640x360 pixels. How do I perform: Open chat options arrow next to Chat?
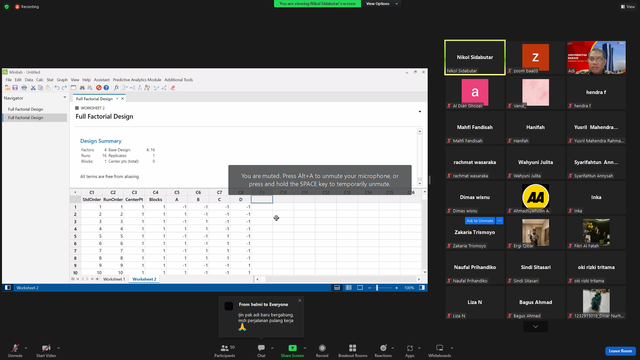click(x=272, y=348)
